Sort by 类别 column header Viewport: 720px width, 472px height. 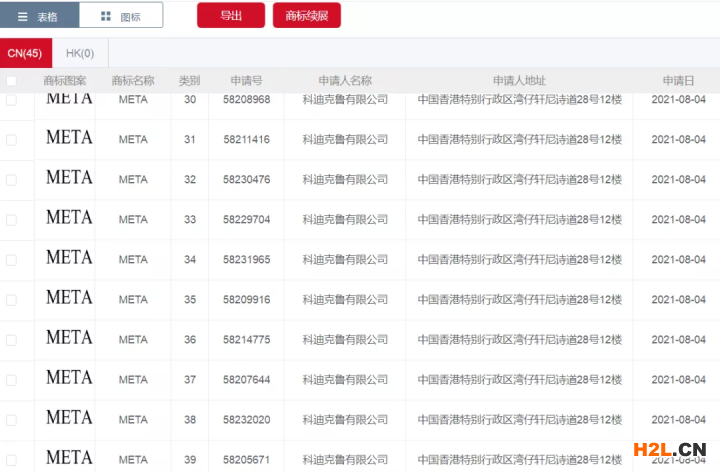tap(189, 80)
